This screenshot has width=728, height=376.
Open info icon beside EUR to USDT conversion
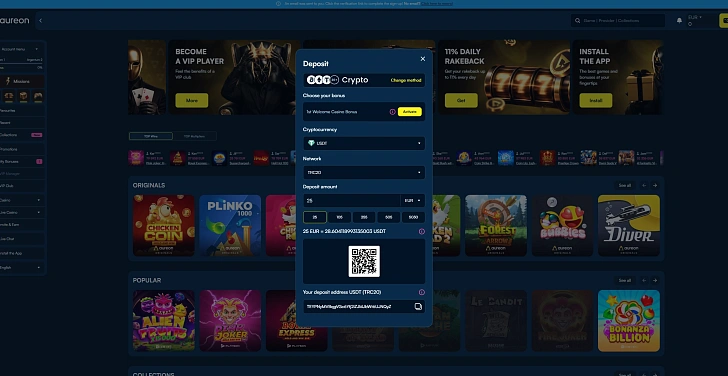tap(422, 231)
